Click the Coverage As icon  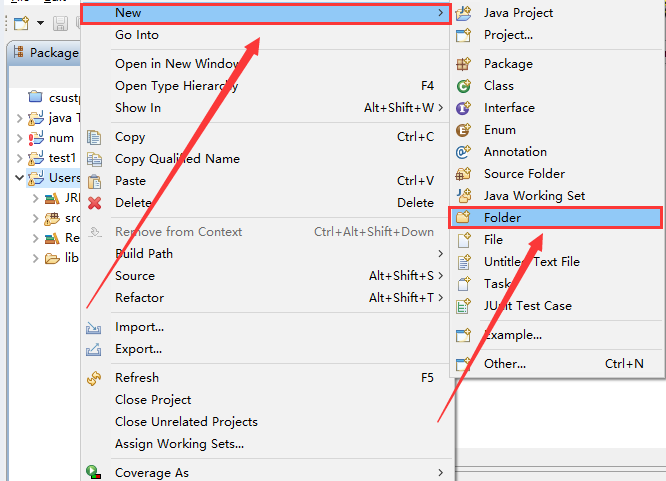coord(93,473)
